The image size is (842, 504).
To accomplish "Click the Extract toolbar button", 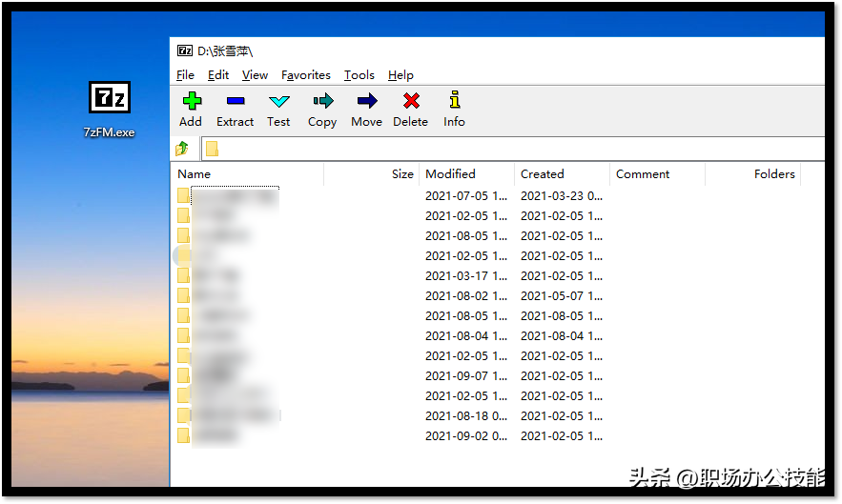I will pos(236,110).
